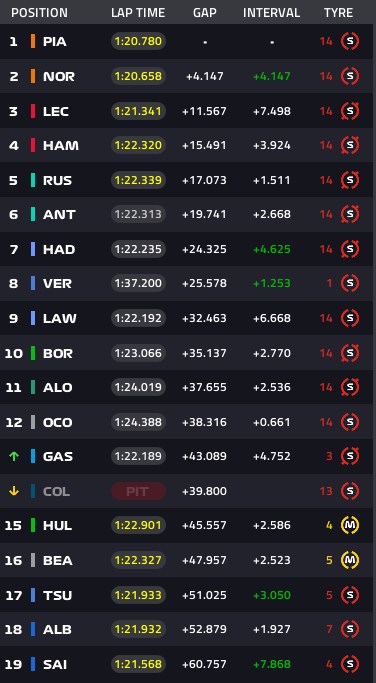376x683 pixels.
Task: Click the red PIT badge for COL
Action: [138, 491]
